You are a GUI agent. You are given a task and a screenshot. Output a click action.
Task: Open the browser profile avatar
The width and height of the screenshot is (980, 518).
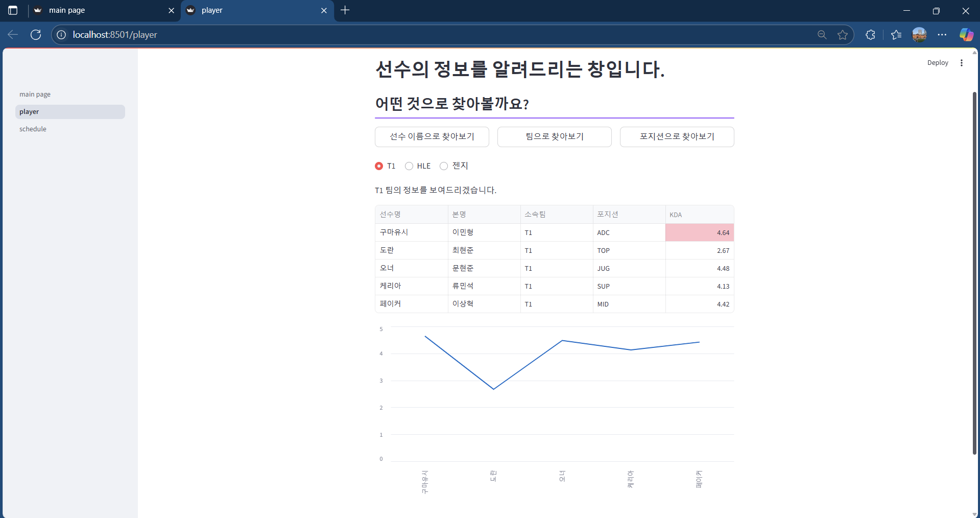(x=919, y=35)
